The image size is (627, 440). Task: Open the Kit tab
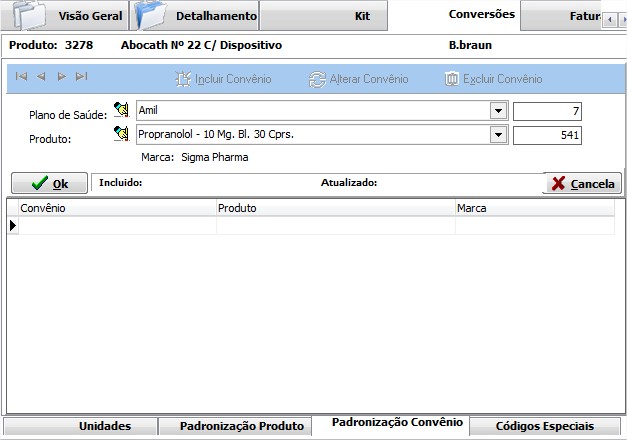pos(362,16)
